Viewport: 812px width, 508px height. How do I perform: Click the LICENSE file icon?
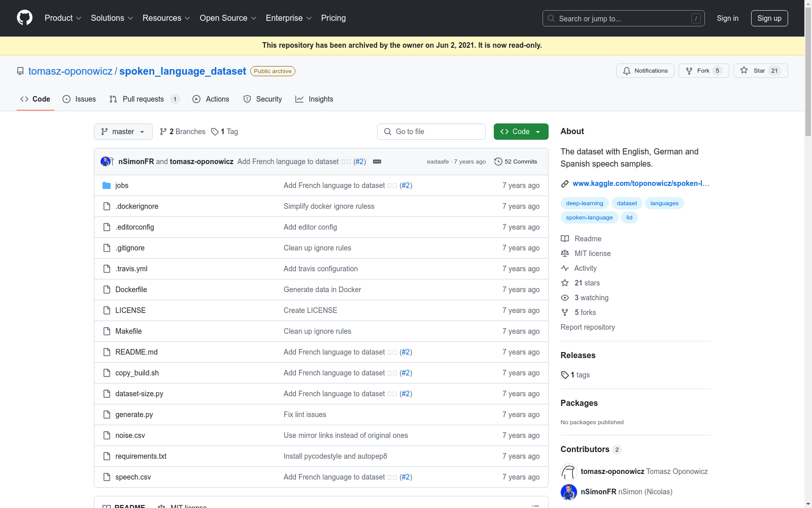[x=107, y=310]
